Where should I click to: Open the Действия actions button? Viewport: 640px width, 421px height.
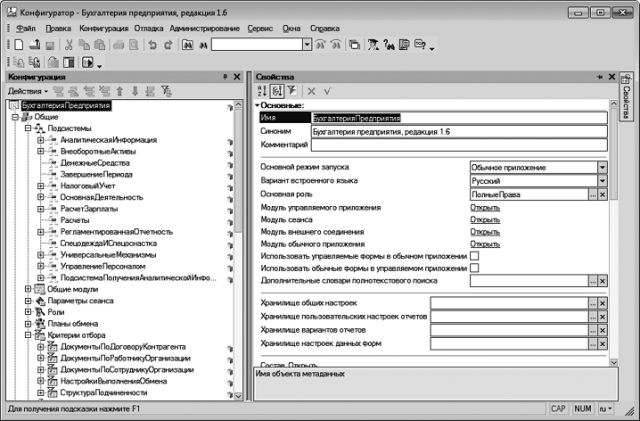coord(26,91)
